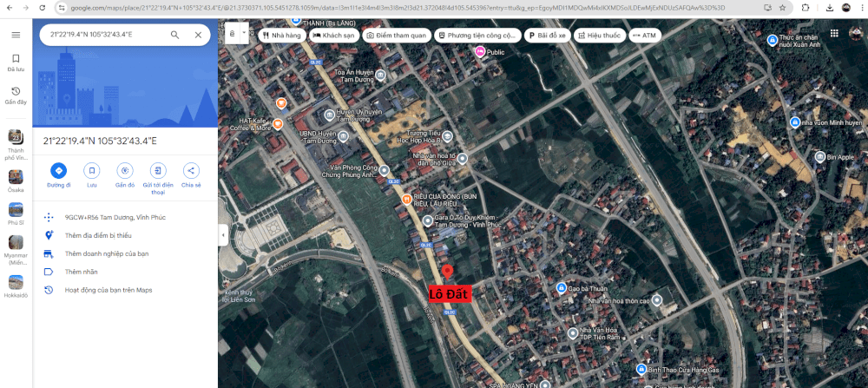Click Thêm doanh nghiệp của bạn
Viewport: 868px width, 388px height.
click(x=106, y=253)
